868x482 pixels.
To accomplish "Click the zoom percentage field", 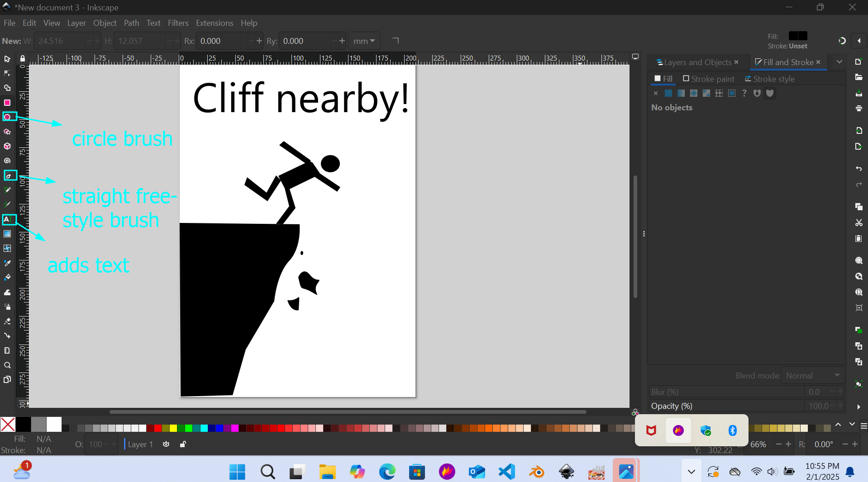I will tap(759, 444).
